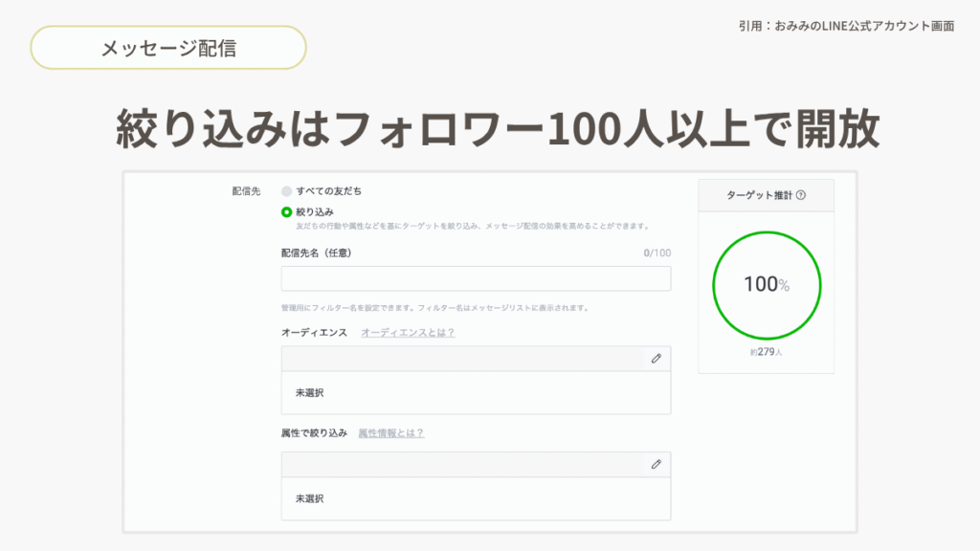Click the headline 絞り込みはフォロワー100人以上で開放

(498, 129)
